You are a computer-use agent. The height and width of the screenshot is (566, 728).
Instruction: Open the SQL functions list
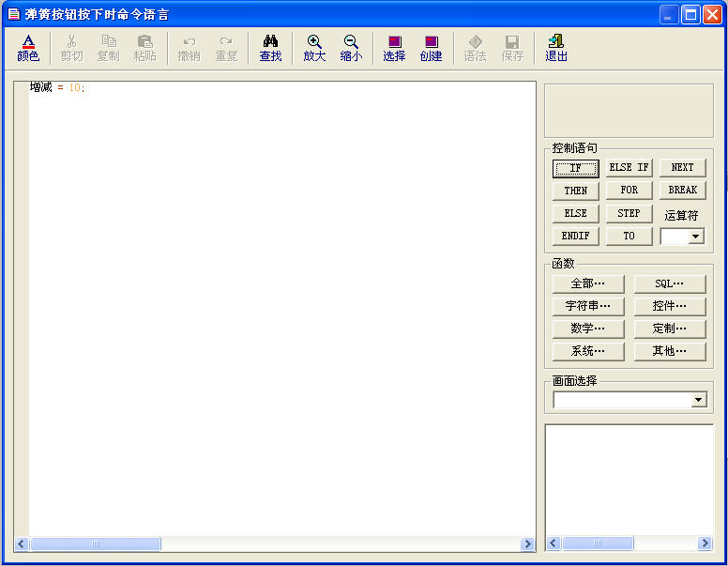pyautogui.click(x=670, y=283)
